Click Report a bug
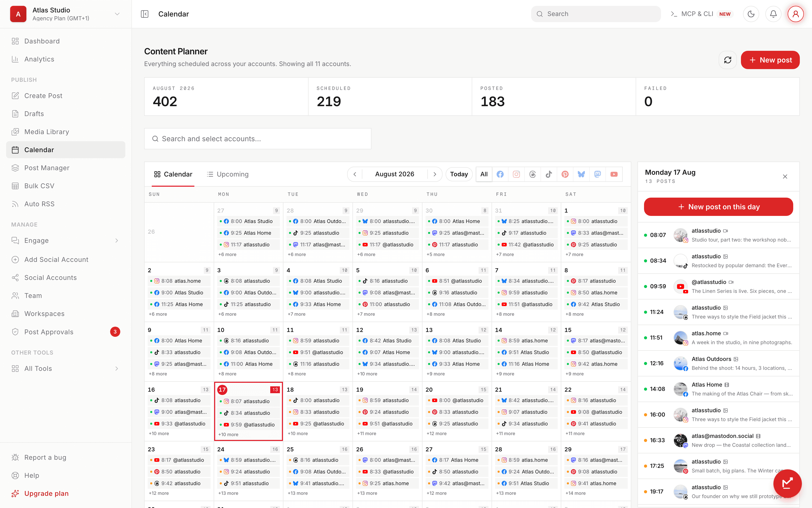812x508 pixels. [x=66, y=457]
